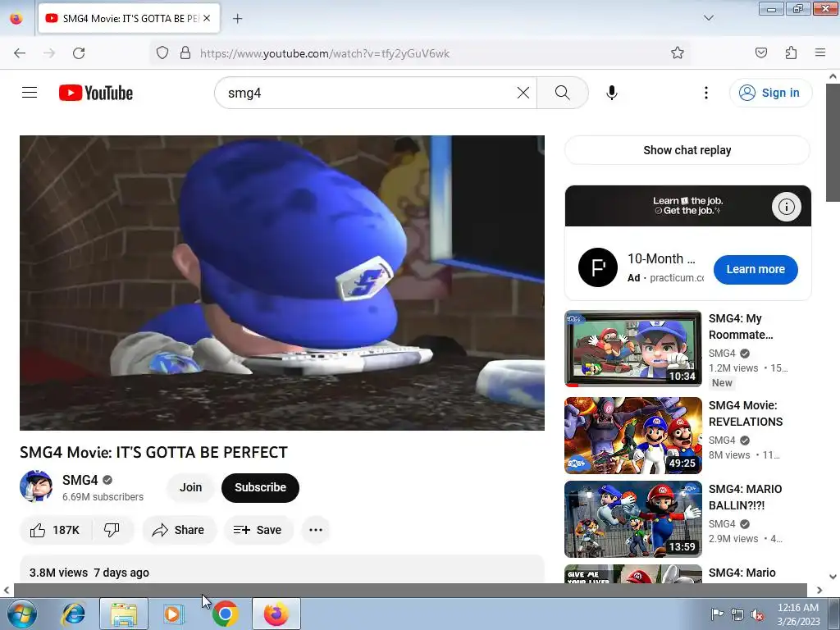840x630 pixels.
Task: Open the Save to Pocket icon
Action: coord(760,53)
